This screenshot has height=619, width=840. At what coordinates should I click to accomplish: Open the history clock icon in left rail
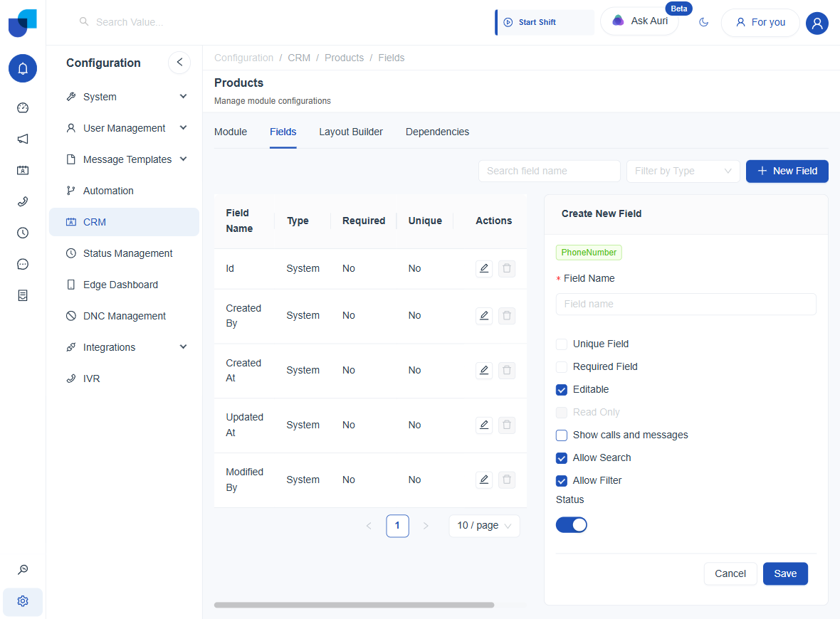[x=23, y=233]
